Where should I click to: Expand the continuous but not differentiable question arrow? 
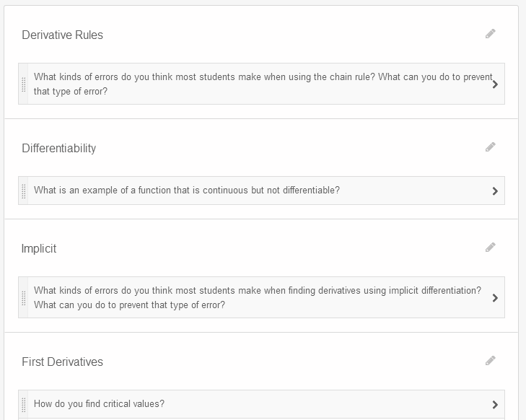[495, 191]
